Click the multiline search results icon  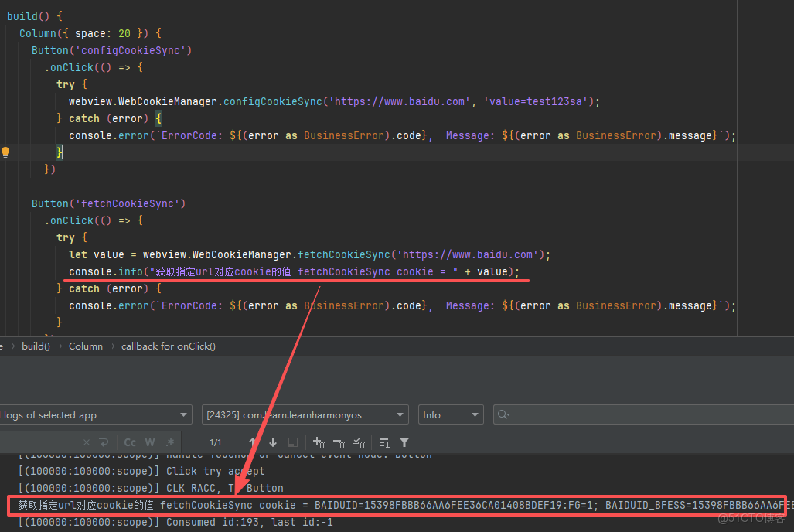pos(384,442)
